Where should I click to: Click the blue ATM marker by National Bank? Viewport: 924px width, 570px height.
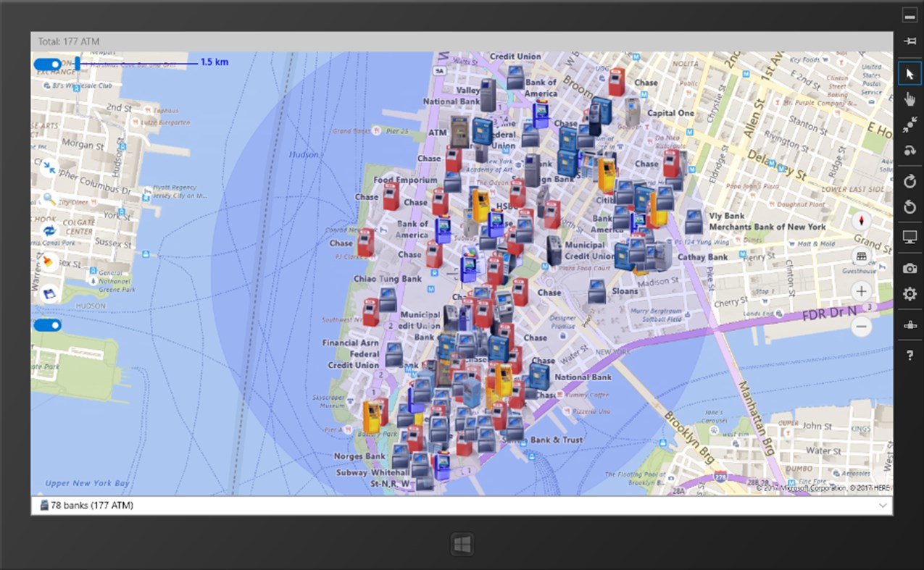click(x=538, y=377)
